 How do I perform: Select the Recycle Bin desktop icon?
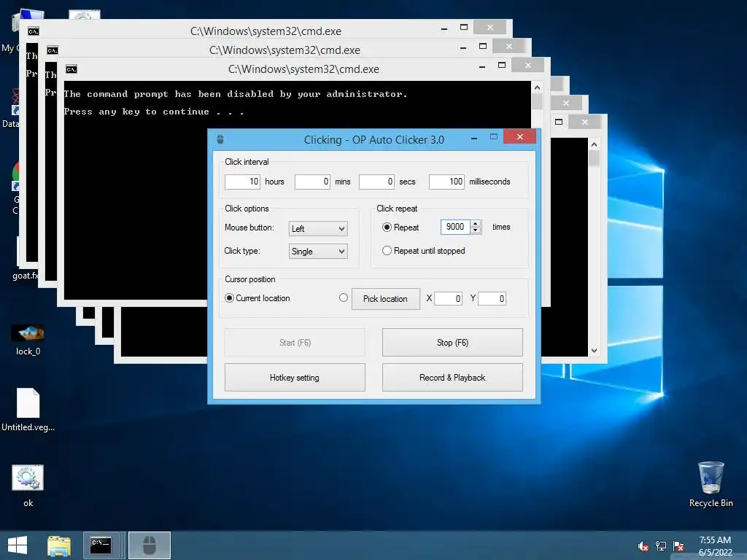(711, 484)
